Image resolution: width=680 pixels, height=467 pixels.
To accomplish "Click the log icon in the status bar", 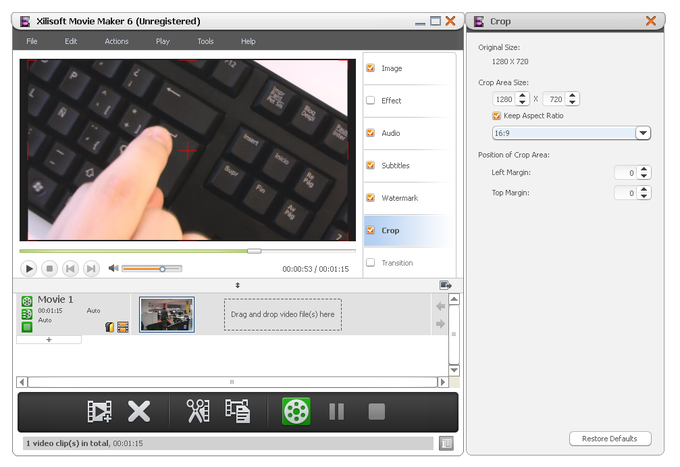I will pyautogui.click(x=446, y=443).
